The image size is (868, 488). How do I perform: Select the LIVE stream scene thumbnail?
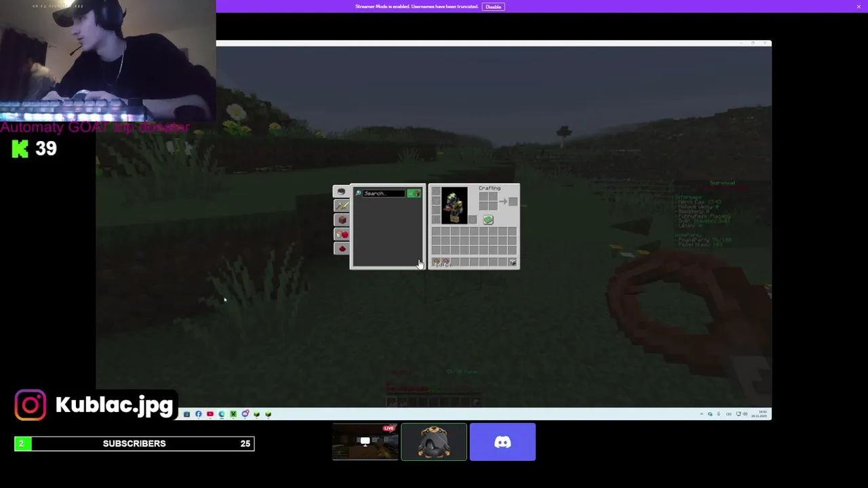[366, 442]
